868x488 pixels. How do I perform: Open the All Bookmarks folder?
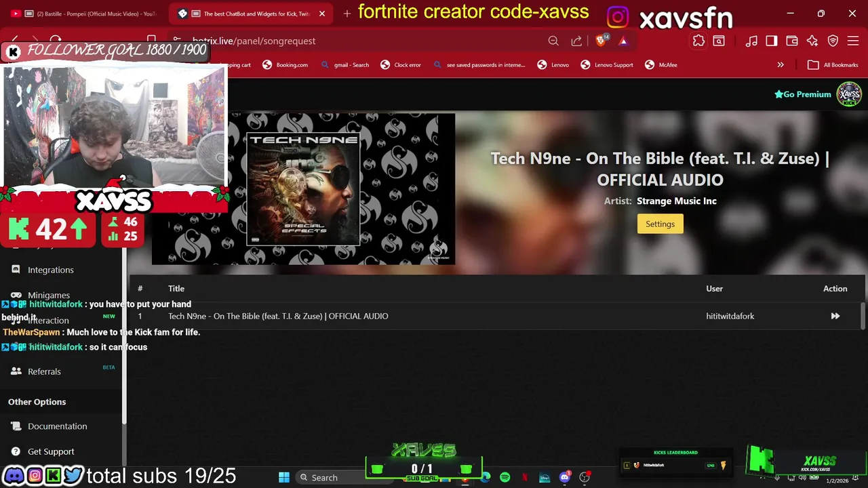tap(833, 65)
